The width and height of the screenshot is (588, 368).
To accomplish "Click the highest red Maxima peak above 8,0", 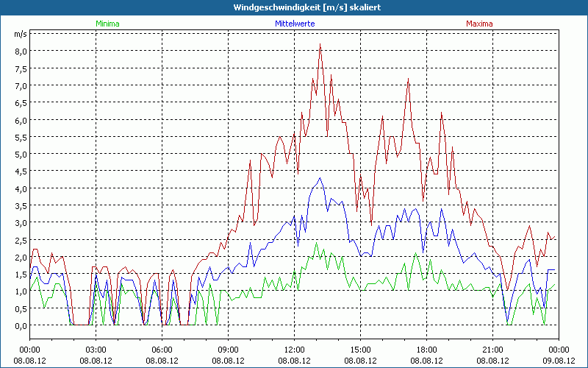I will coord(320,44).
